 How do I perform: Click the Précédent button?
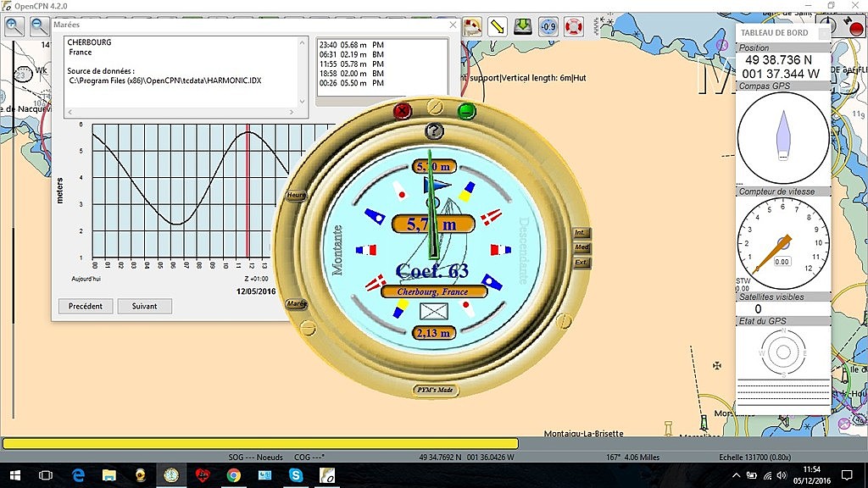(86, 306)
